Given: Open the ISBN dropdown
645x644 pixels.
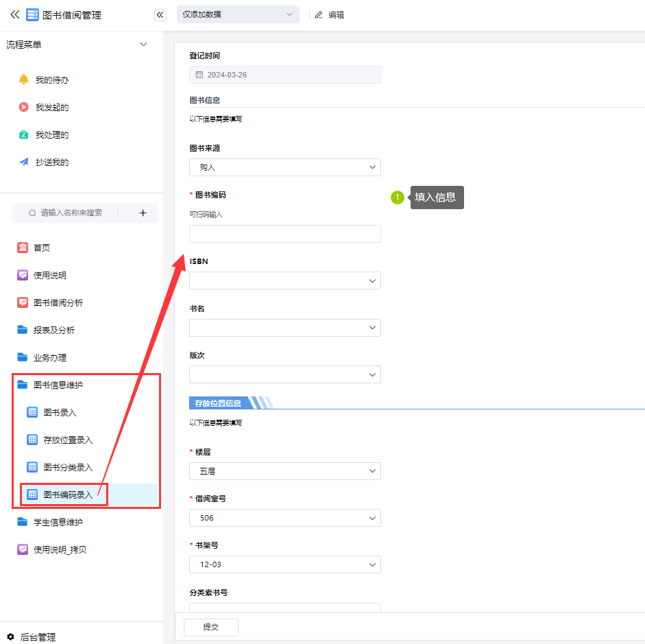Looking at the screenshot, I should [x=285, y=281].
